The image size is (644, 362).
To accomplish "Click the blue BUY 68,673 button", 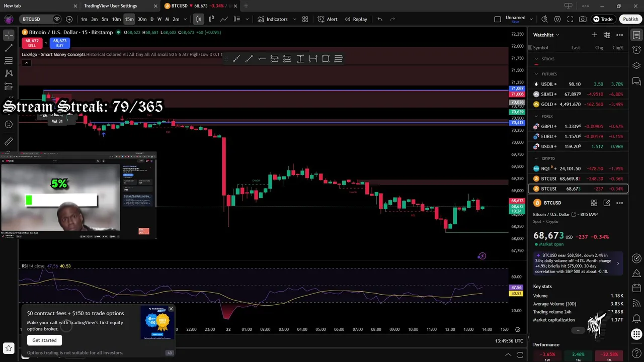I will [59, 43].
